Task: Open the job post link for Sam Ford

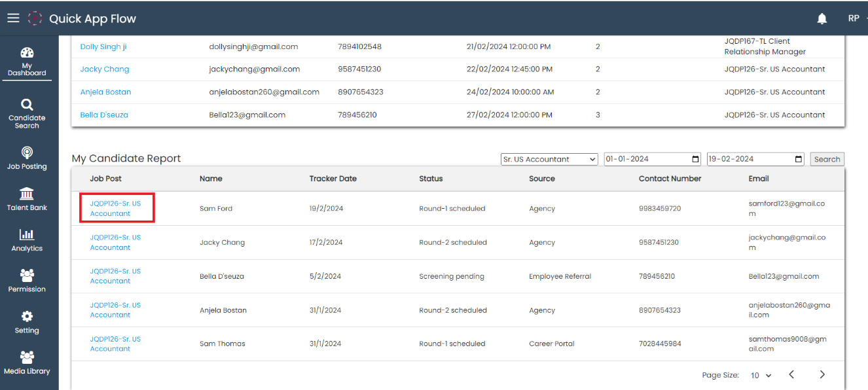Action: [x=116, y=208]
